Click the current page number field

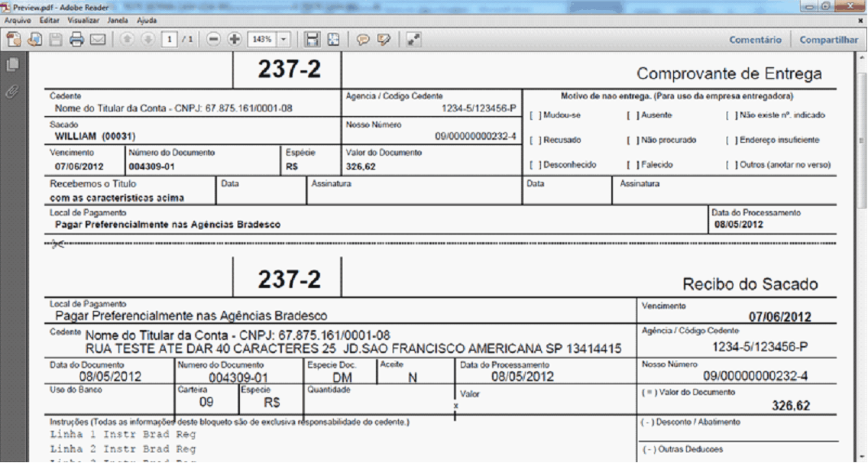169,39
